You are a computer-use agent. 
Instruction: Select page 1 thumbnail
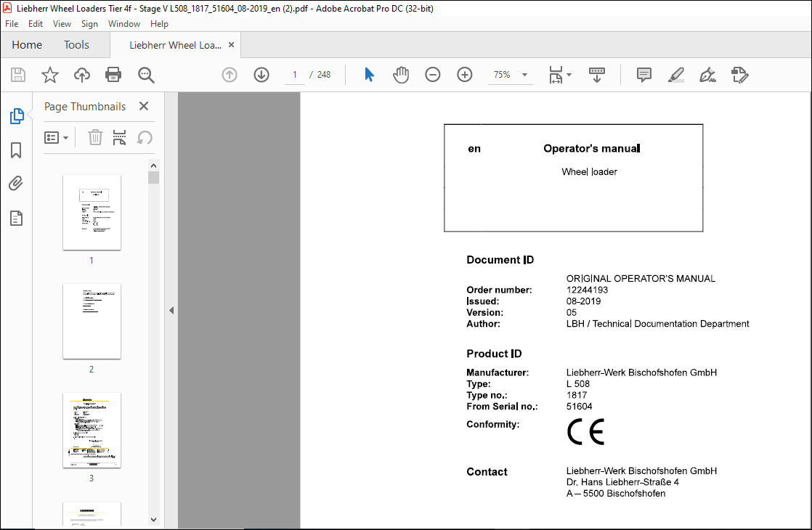(x=92, y=213)
